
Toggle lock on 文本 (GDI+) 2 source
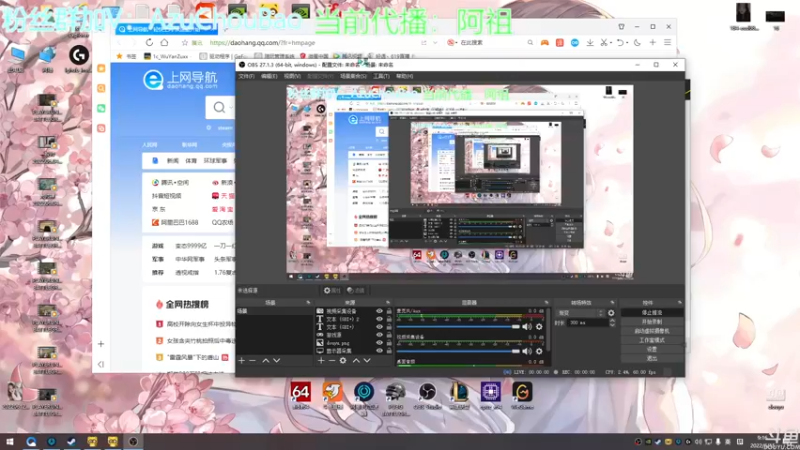click(389, 319)
